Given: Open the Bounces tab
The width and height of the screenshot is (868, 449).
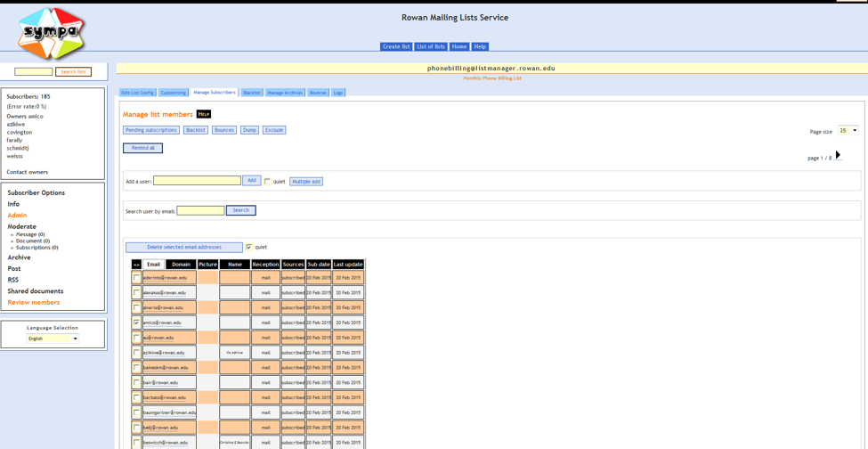Looking at the screenshot, I should pyautogui.click(x=319, y=93).
